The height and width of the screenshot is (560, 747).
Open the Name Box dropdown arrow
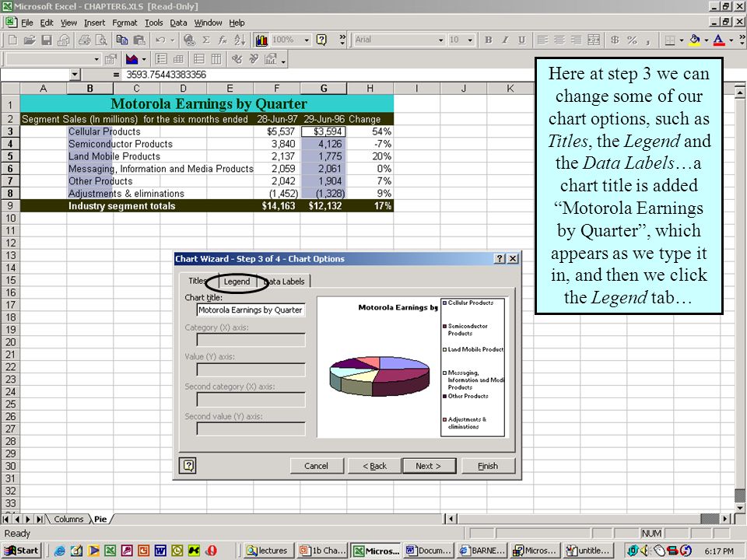point(75,75)
